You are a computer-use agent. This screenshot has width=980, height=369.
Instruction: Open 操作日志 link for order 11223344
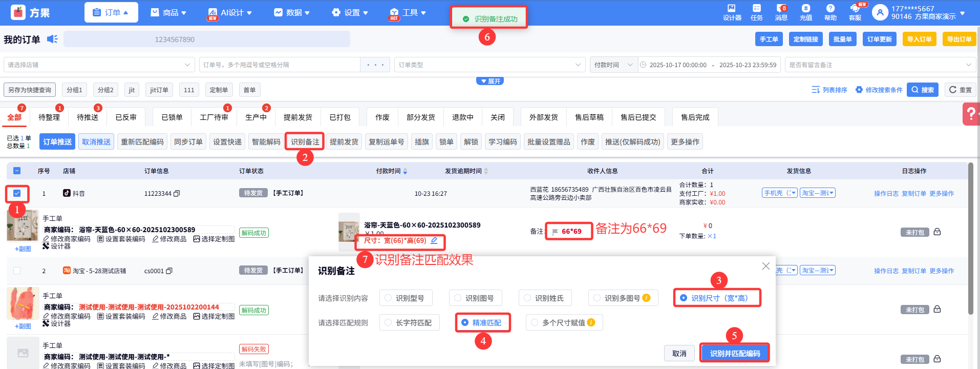[886, 193]
